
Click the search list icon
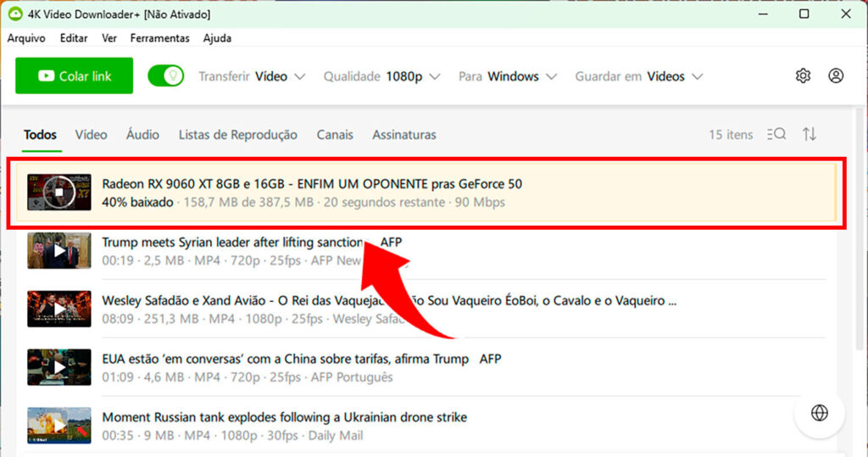coord(776,134)
